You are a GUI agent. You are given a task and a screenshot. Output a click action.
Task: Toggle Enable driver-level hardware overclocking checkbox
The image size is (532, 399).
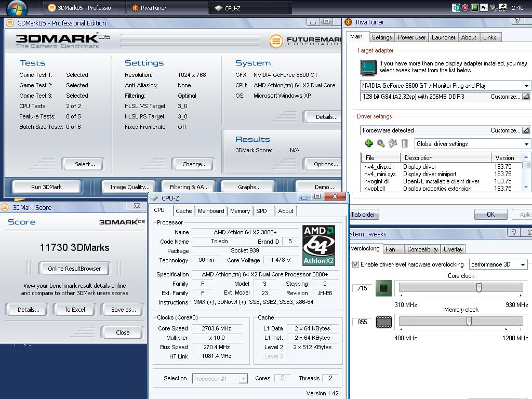coord(355,264)
